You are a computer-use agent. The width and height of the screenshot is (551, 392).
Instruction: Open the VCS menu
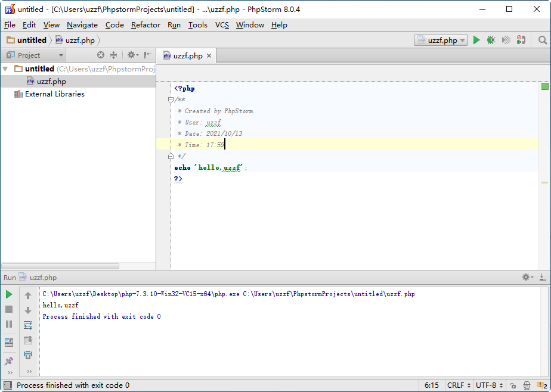point(222,25)
